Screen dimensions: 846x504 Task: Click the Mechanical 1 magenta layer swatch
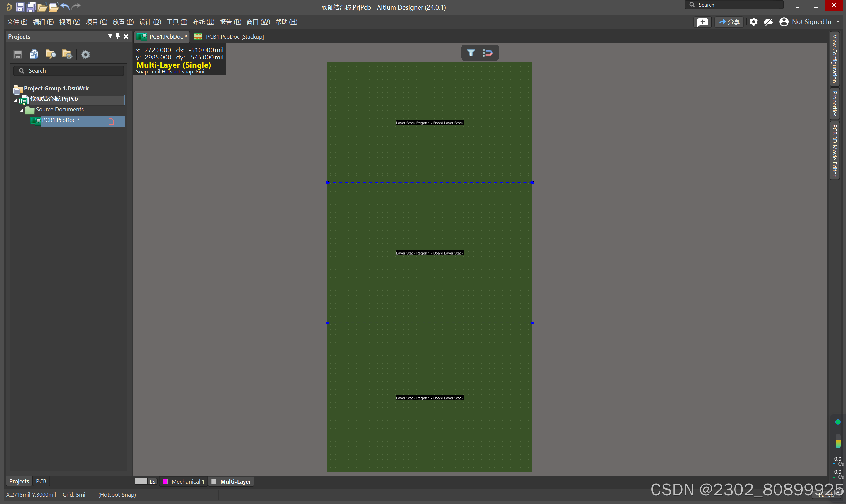pyautogui.click(x=165, y=481)
